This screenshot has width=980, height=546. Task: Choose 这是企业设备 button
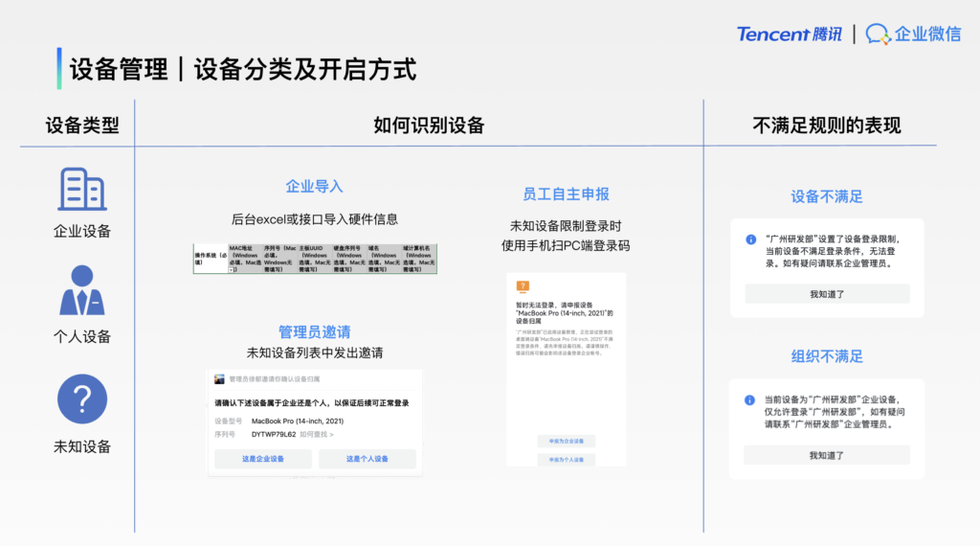pos(263,459)
